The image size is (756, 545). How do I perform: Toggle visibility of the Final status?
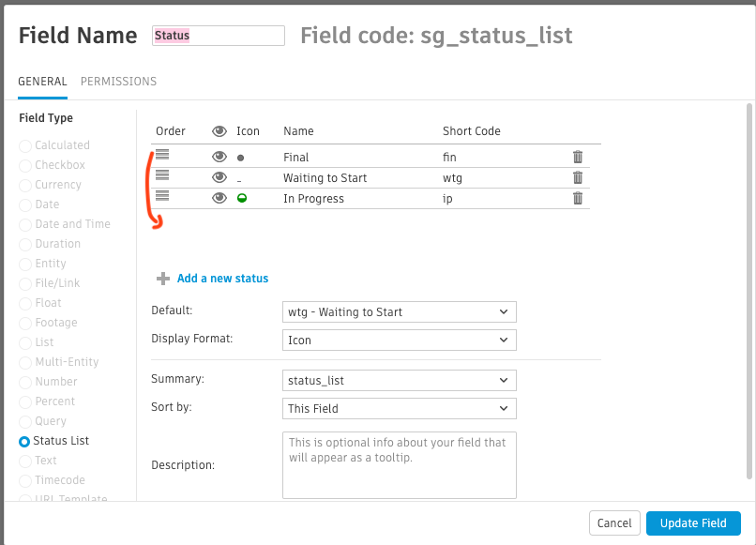pos(219,156)
